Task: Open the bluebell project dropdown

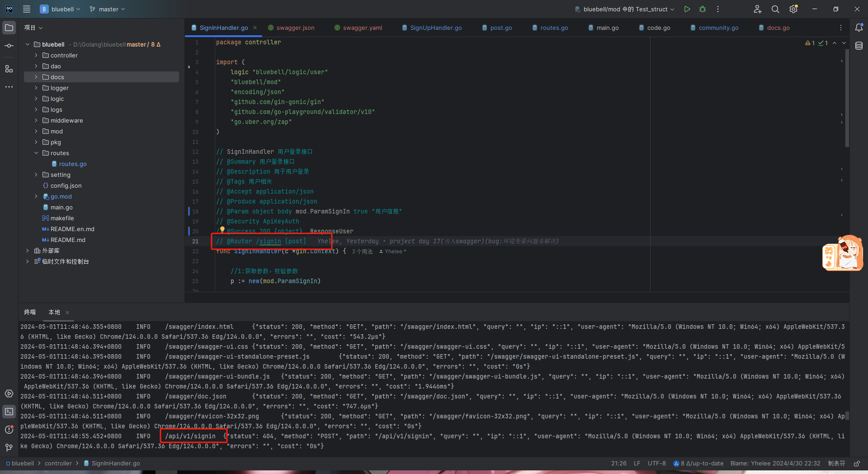Action: tap(60, 9)
